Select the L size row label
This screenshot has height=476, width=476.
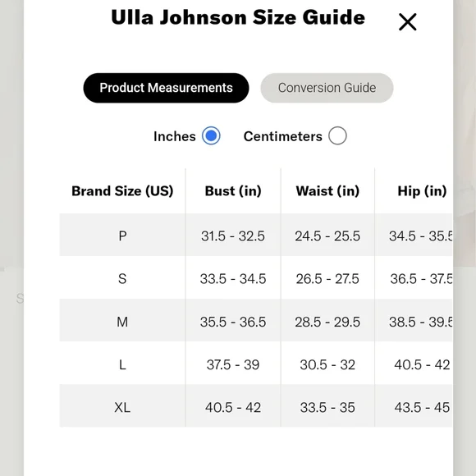pos(122,364)
